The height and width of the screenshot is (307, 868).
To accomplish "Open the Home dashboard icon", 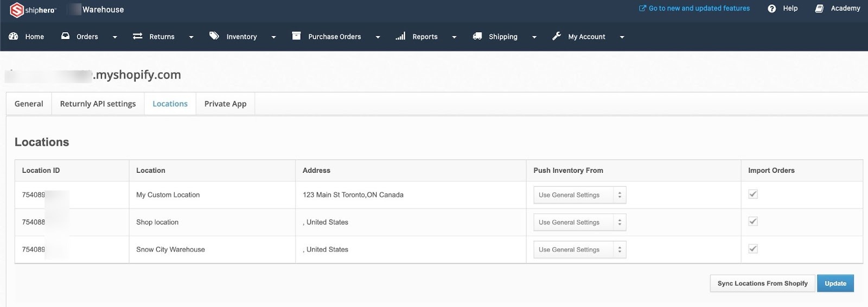I will click(14, 36).
